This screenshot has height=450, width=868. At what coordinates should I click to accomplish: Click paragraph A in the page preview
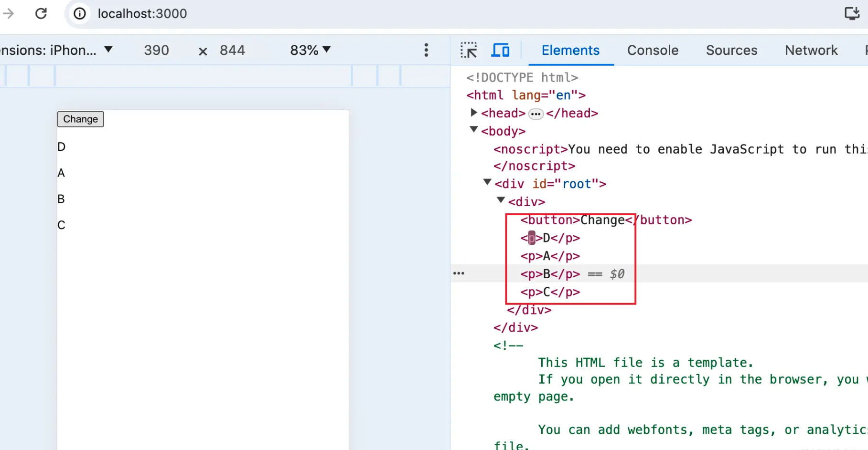click(x=61, y=173)
